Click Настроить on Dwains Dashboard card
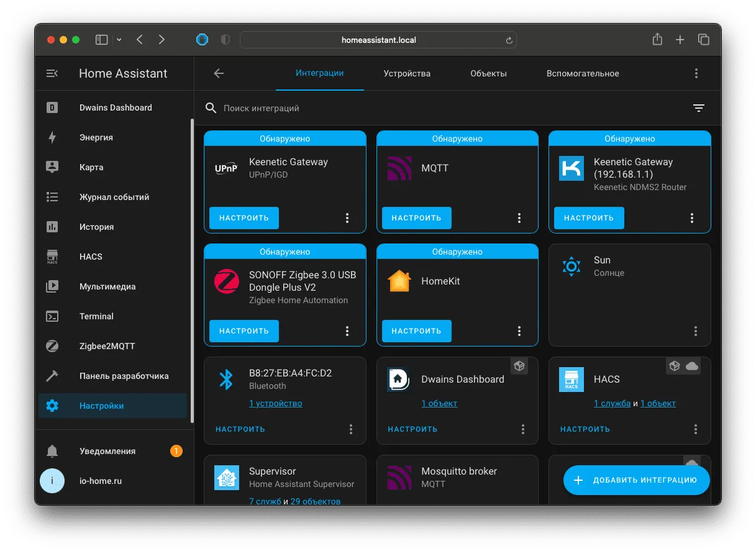This screenshot has height=551, width=756. tap(412, 429)
